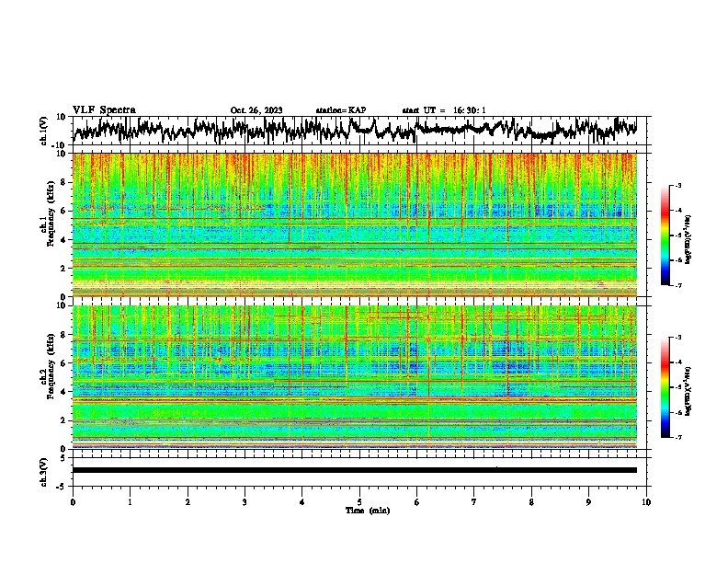Viewport: 728px width, 563px height.
Task: Click the "-6" label on ch.2 colorbar
Action: tap(678, 412)
